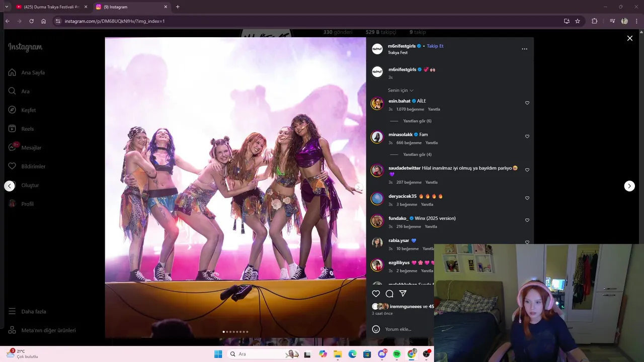Open Chrome three-dot menu
This screenshot has height=362, width=644.
tap(637, 21)
